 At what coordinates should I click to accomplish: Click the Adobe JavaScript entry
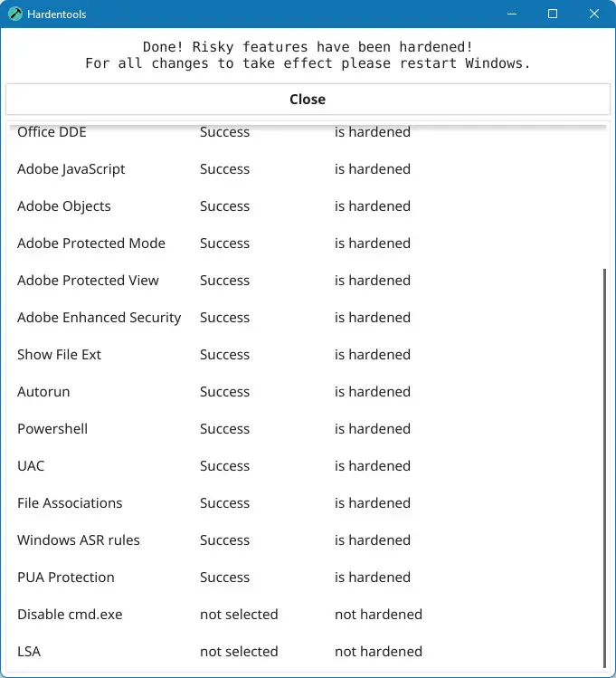[x=71, y=169]
